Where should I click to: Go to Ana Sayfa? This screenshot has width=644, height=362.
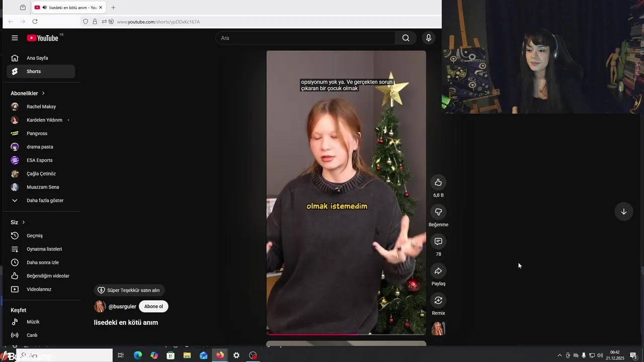pos(41,58)
